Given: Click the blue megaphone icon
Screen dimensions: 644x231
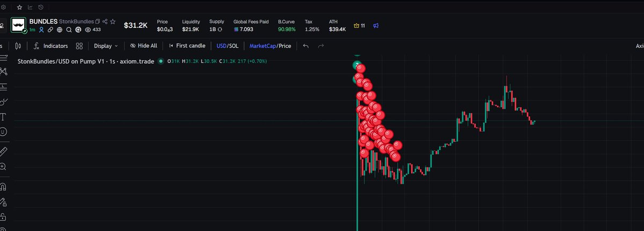Looking at the screenshot, I should point(376,25).
